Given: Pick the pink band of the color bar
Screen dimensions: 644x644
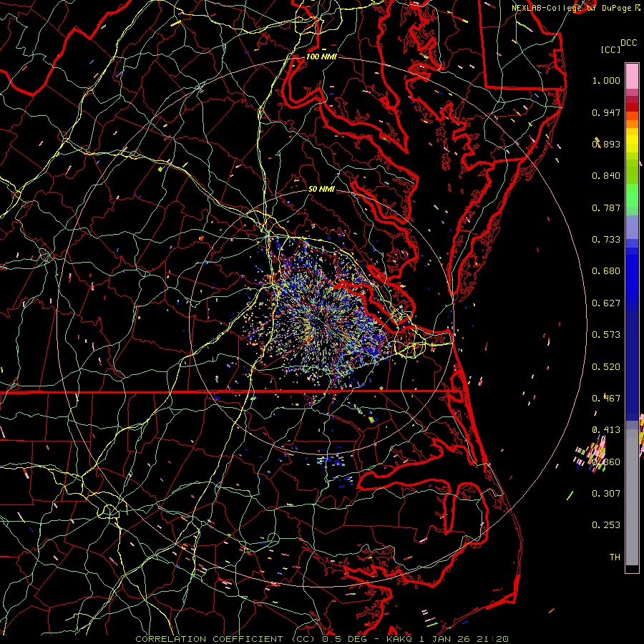Looking at the screenshot, I should click(632, 76).
